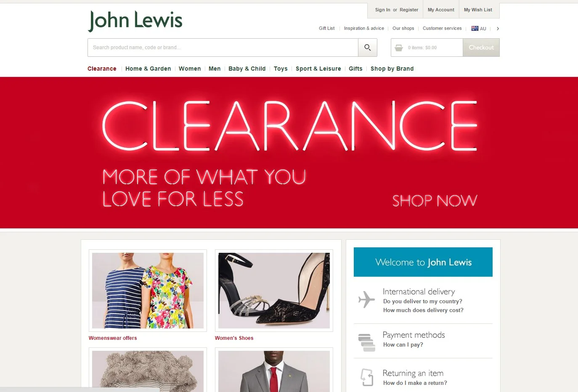The height and width of the screenshot is (392, 578).
Task: Open My Wish List
Action: click(x=478, y=10)
